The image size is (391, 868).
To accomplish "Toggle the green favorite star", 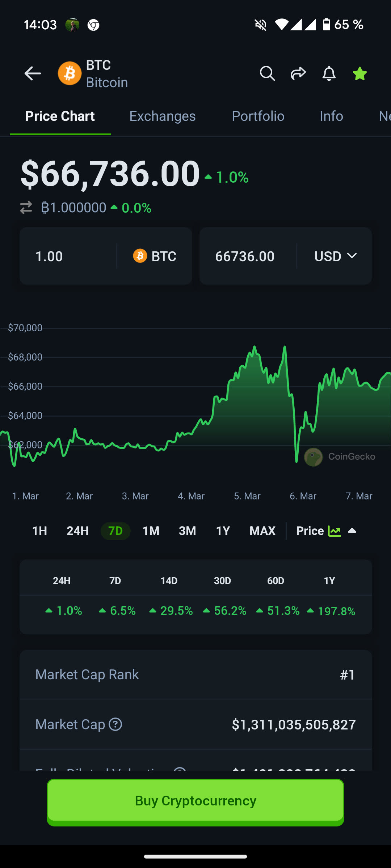I will tap(360, 74).
